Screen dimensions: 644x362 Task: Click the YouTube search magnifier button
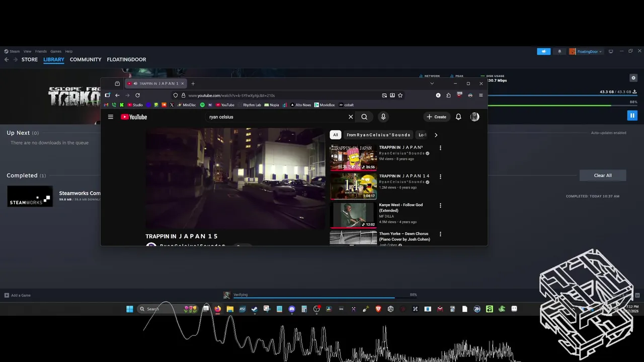tap(364, 117)
